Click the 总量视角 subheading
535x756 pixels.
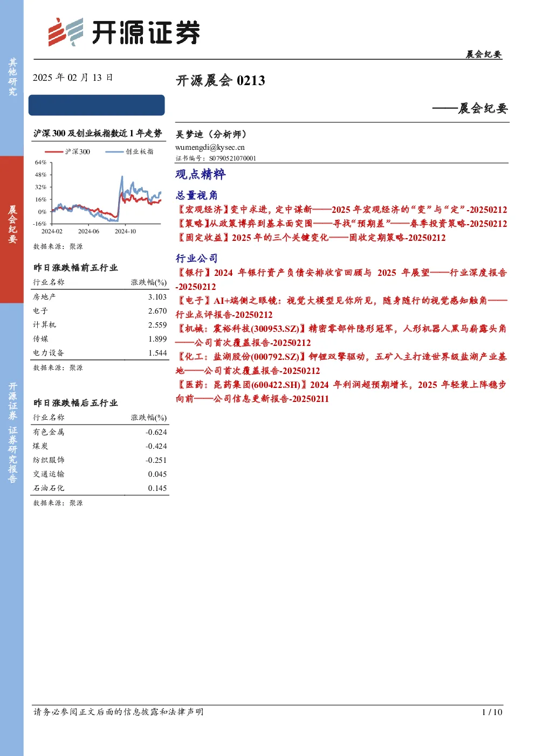click(197, 195)
